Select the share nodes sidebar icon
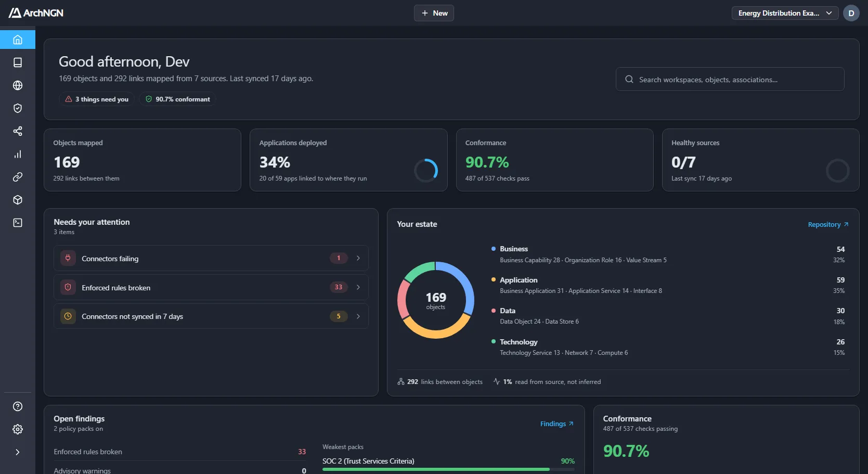Image resolution: width=868 pixels, height=474 pixels. (18, 131)
